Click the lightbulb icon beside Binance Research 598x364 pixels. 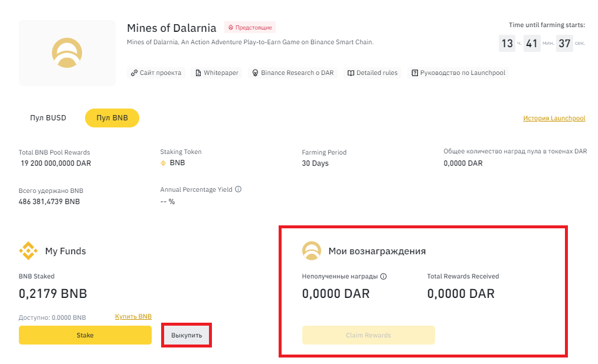(255, 73)
